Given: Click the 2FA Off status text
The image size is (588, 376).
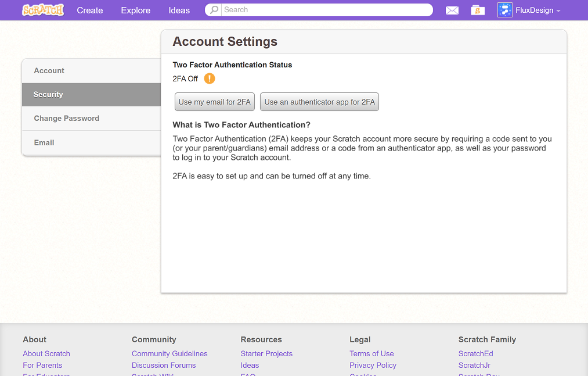Looking at the screenshot, I should tap(185, 78).
